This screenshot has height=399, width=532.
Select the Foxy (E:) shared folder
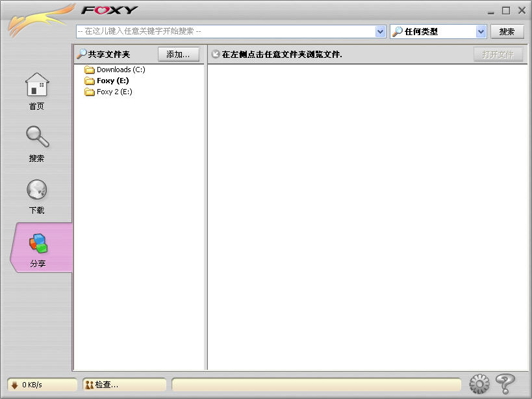click(112, 81)
